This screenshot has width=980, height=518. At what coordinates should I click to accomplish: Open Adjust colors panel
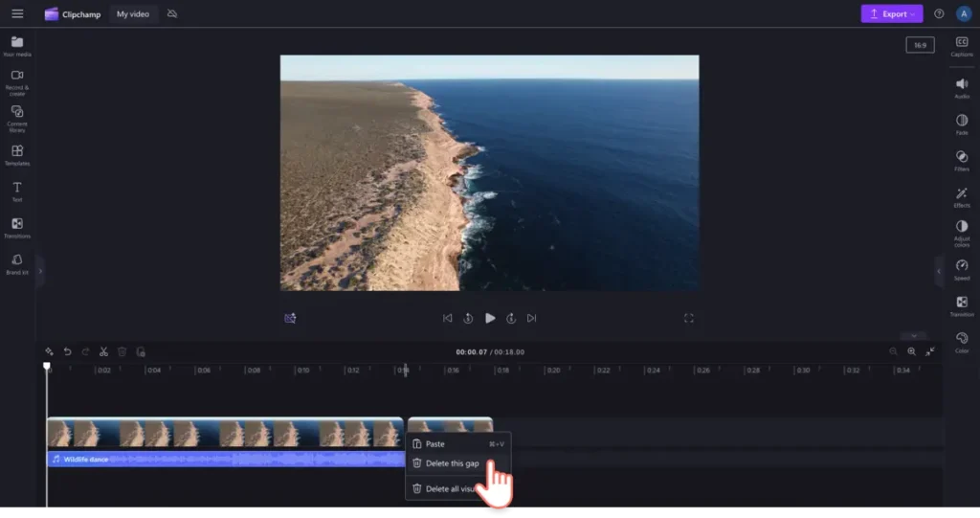[x=962, y=234]
